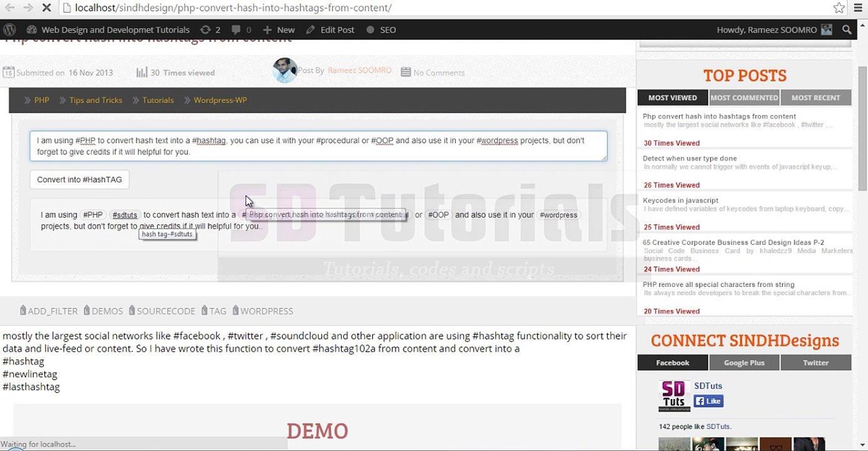Image resolution: width=868 pixels, height=451 pixels.
Task: Open the PHP category link
Action: (41, 100)
